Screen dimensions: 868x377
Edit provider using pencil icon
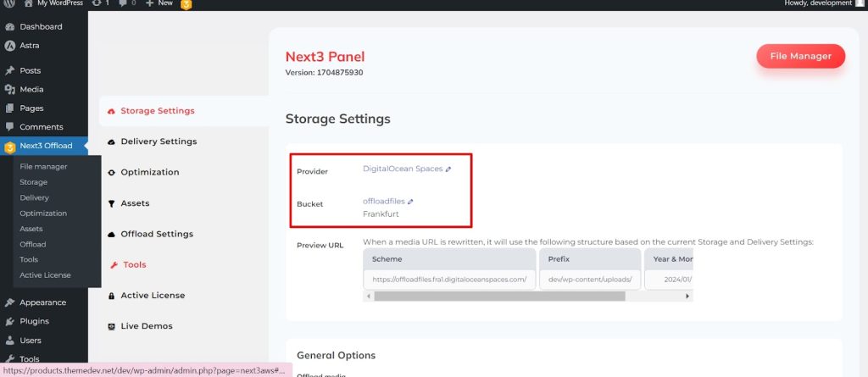click(x=448, y=169)
